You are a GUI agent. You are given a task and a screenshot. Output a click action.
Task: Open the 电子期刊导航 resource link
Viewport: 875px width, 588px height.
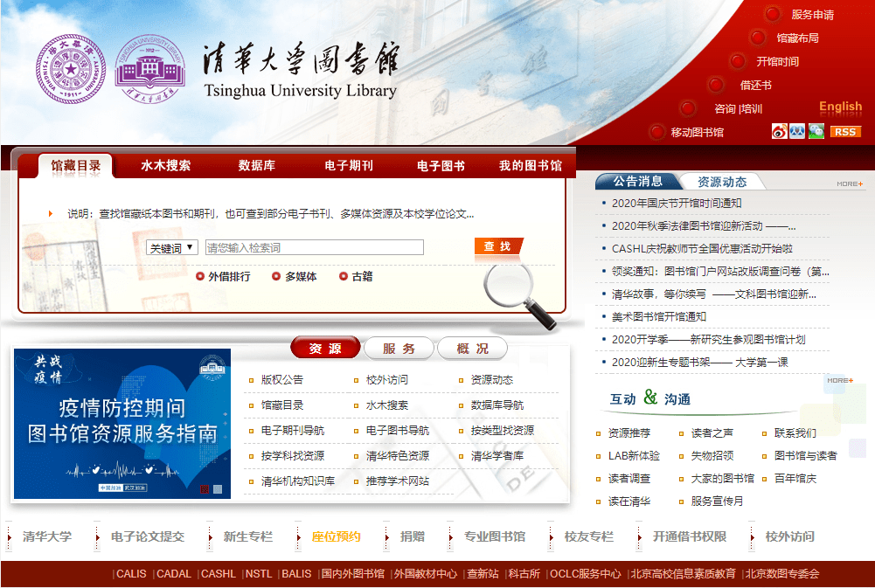coord(293,431)
